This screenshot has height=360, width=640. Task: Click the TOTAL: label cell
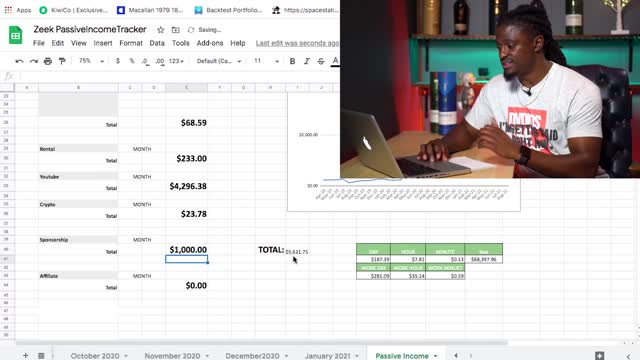pyautogui.click(x=271, y=249)
